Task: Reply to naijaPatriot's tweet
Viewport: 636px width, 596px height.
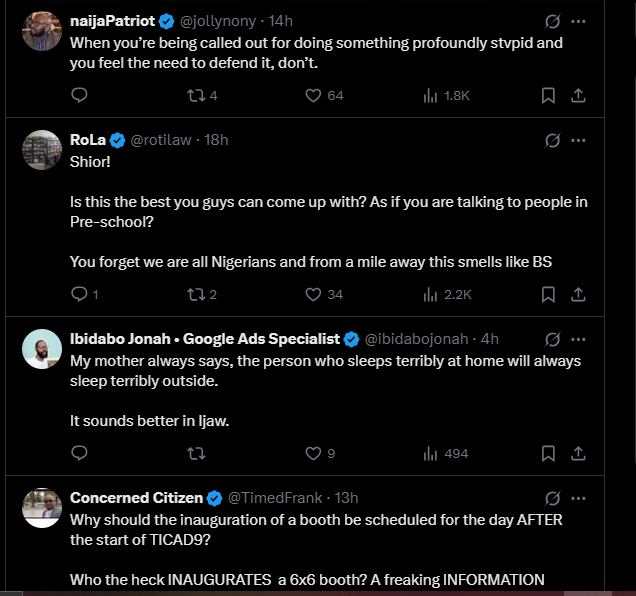Action: pos(79,95)
